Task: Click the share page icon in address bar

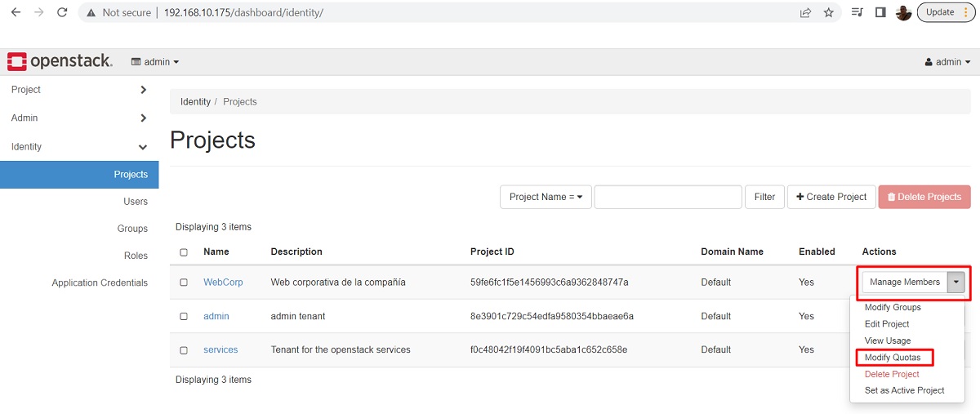Action: coord(806,12)
